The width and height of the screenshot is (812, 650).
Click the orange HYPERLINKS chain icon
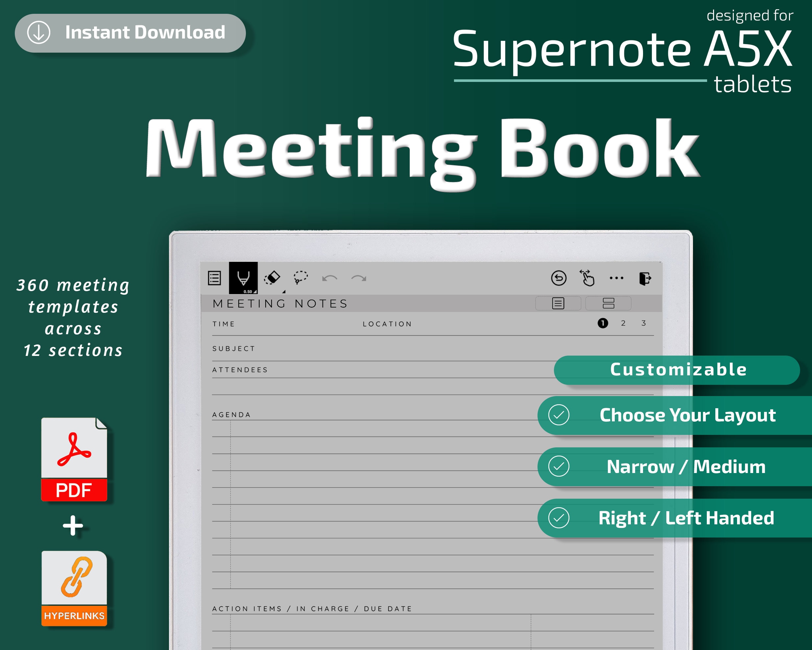(74, 588)
